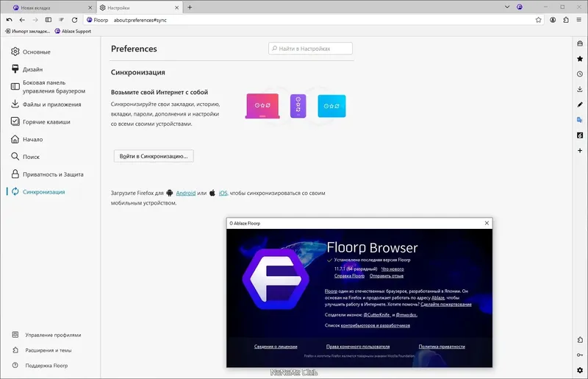
Task: Open the browser manager icon atop the right sidebar
Action: pos(580,43)
